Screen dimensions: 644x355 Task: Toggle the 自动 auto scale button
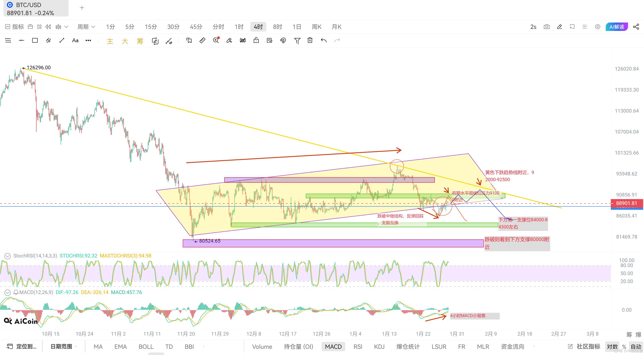tap(636, 346)
